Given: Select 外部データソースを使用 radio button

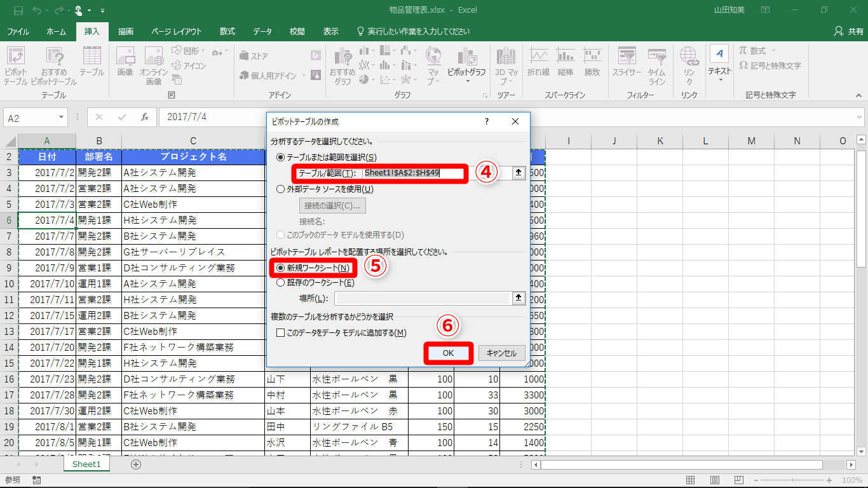Looking at the screenshot, I should tap(281, 189).
